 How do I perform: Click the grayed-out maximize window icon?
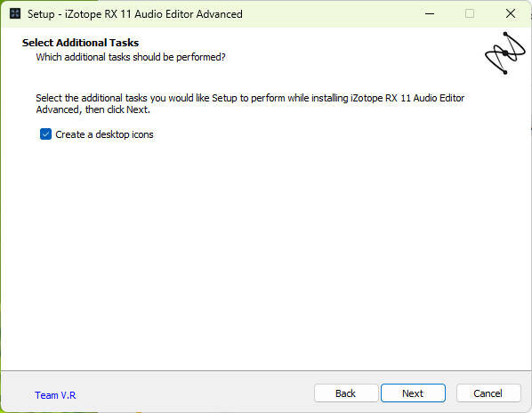pyautogui.click(x=470, y=14)
